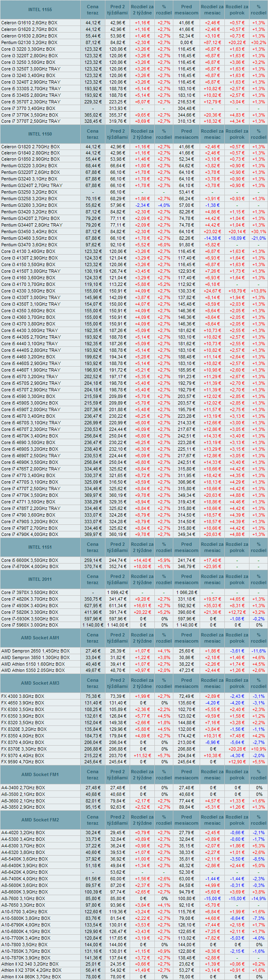
Task: Click the AMD Sempron 2650 1,45GHz BOX name
Action: [35, 651]
